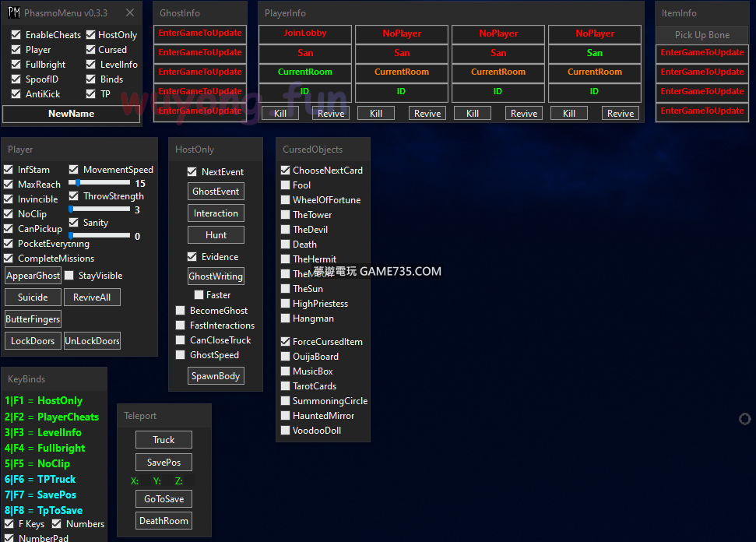Screen dimensions: 756x542
Task: Check TheDevil tarot card option
Action: (x=285, y=230)
